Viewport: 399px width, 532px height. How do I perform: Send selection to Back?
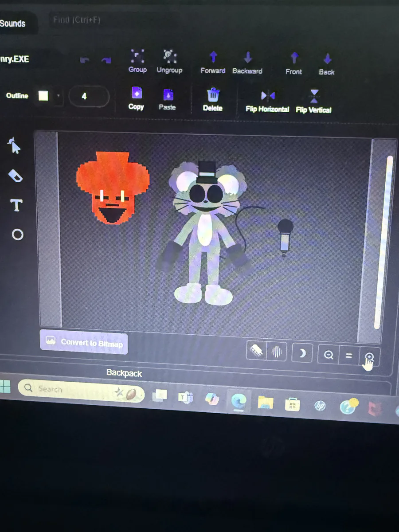coord(327,65)
